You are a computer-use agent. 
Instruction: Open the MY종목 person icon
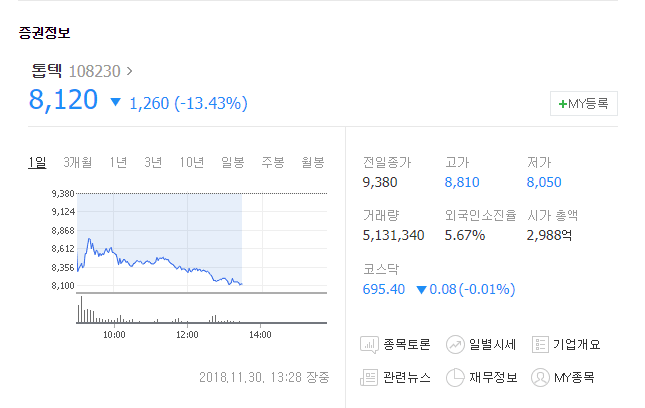[x=540, y=377]
